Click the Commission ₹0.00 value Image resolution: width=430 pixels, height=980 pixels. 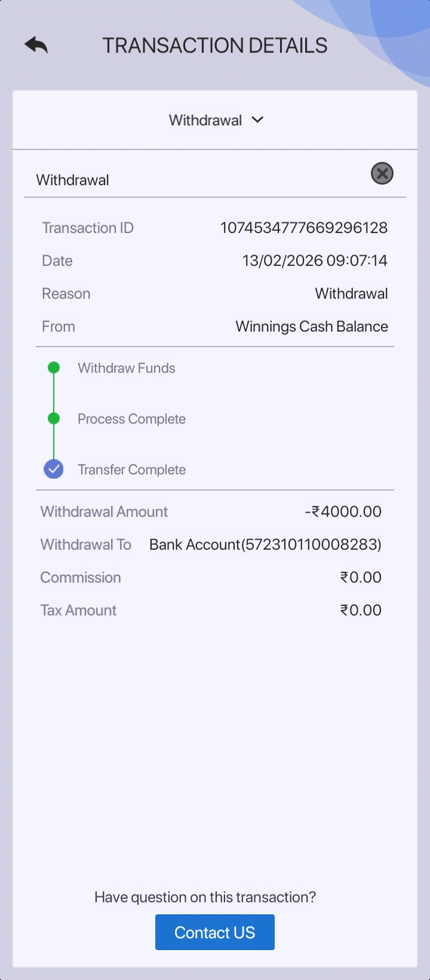coord(361,577)
